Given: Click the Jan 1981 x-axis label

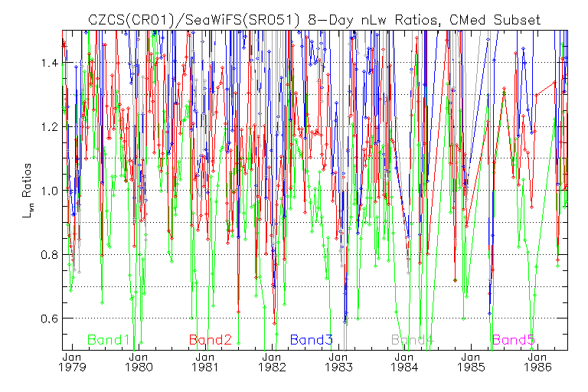Looking at the screenshot, I should pos(205,362).
